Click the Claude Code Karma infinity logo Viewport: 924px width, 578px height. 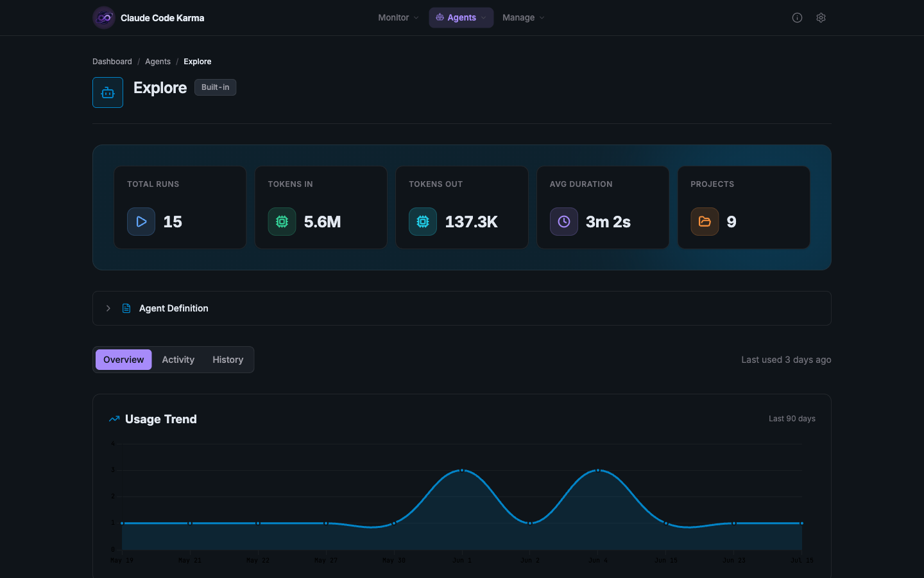pos(104,18)
